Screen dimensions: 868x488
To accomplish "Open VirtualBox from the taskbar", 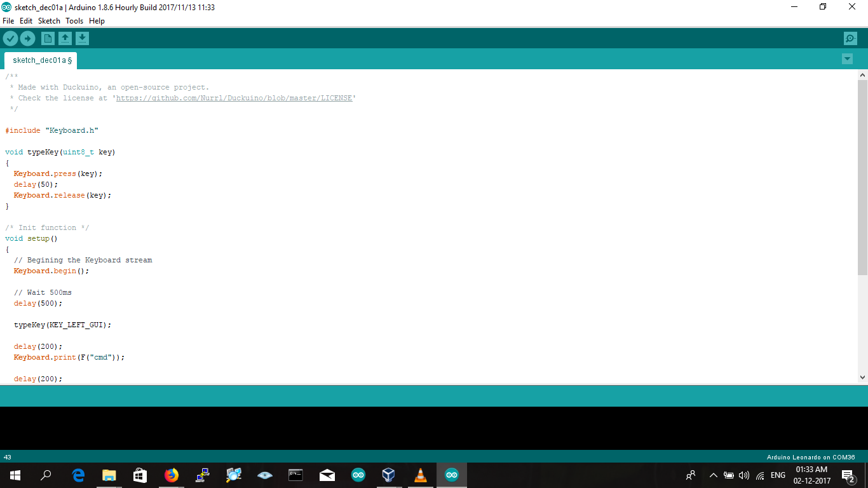I will click(x=389, y=475).
